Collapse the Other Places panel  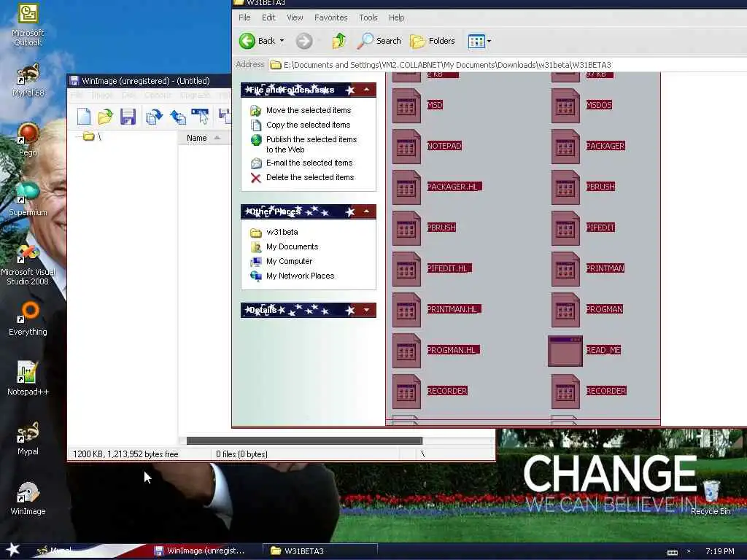[366, 211]
